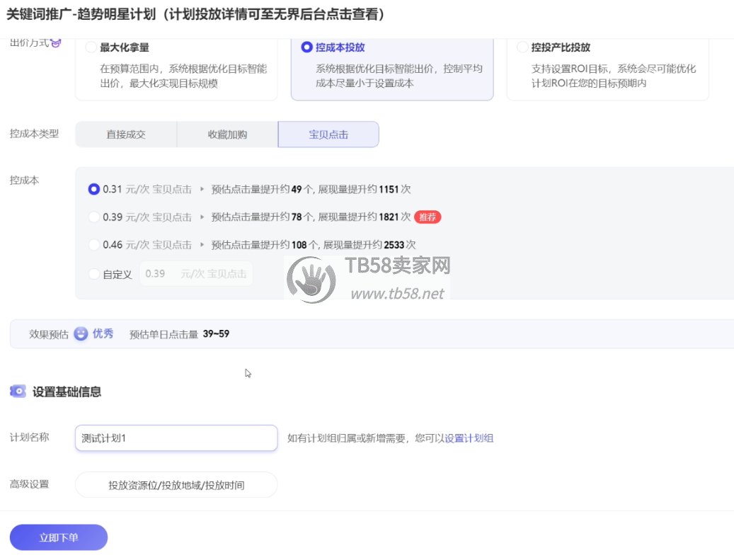The width and height of the screenshot is (734, 560).
Task: Switch to the 直接成交 cost type tab
Action: click(126, 135)
